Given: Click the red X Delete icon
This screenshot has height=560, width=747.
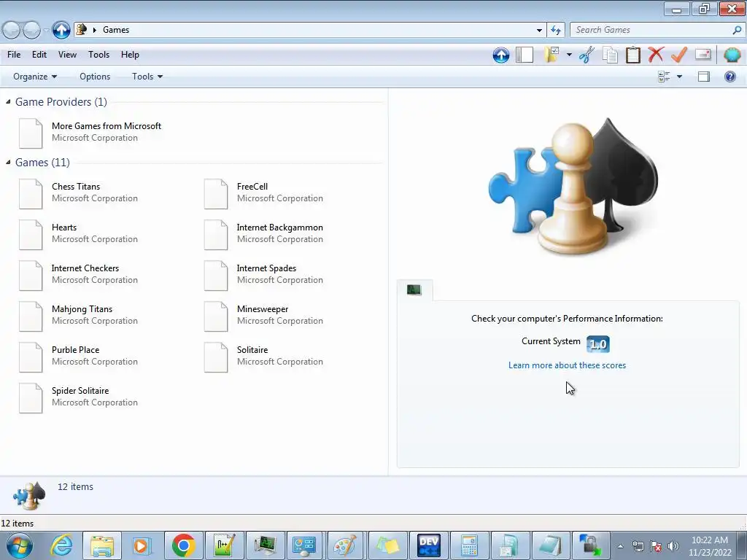Looking at the screenshot, I should click(x=656, y=55).
